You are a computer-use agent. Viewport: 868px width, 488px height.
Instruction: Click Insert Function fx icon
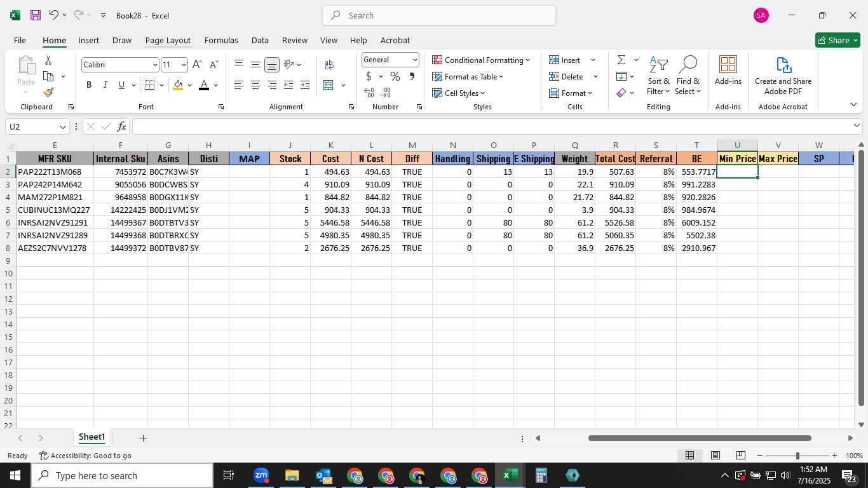[x=121, y=126]
